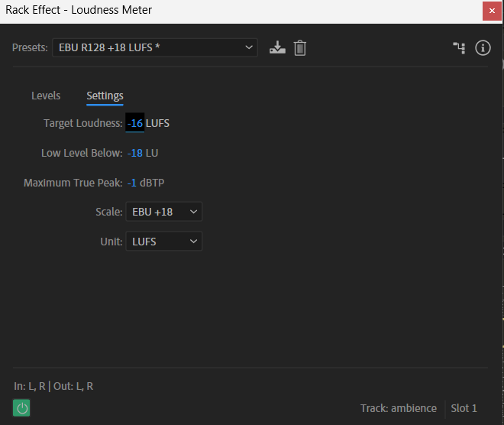
Task: Click the Maximum True Peak -1 value
Action: [133, 183]
